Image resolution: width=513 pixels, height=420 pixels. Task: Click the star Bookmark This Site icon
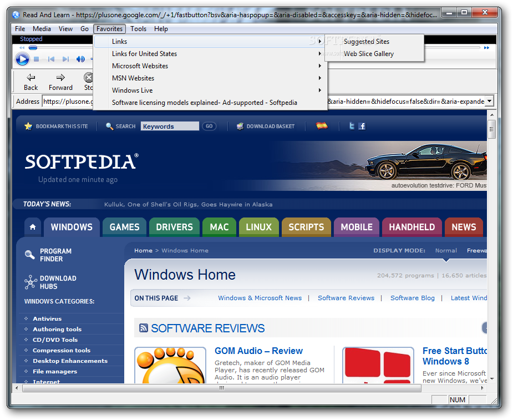pos(28,126)
